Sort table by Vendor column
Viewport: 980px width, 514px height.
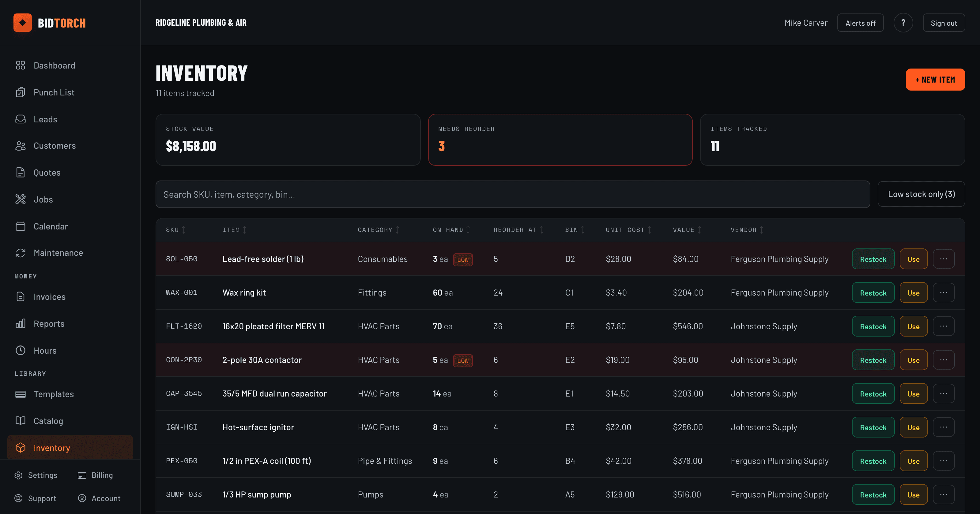click(x=747, y=230)
